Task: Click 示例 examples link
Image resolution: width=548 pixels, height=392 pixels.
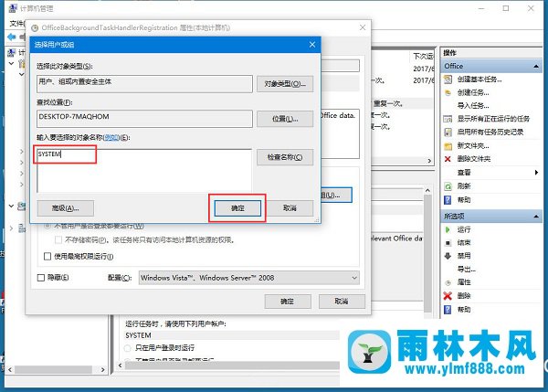Action: (x=111, y=138)
